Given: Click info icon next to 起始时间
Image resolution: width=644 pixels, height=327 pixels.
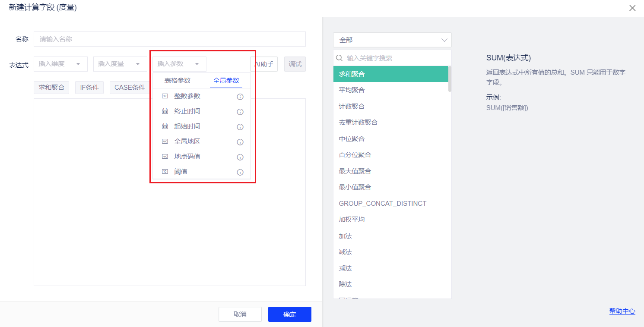Looking at the screenshot, I should pyautogui.click(x=240, y=127).
